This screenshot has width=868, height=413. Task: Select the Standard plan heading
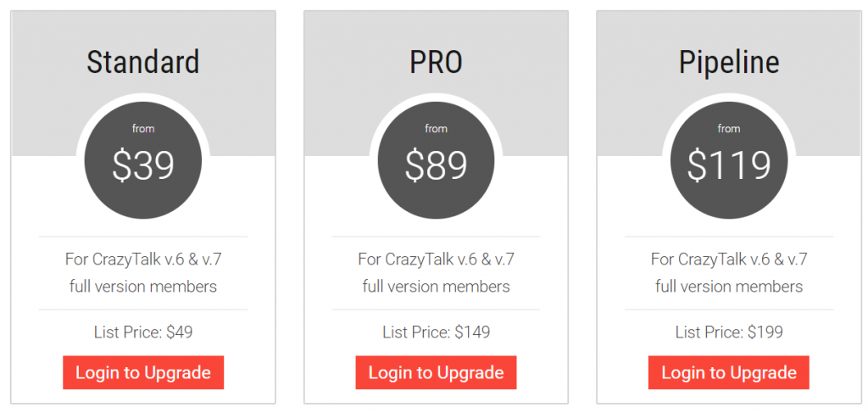coord(142,62)
